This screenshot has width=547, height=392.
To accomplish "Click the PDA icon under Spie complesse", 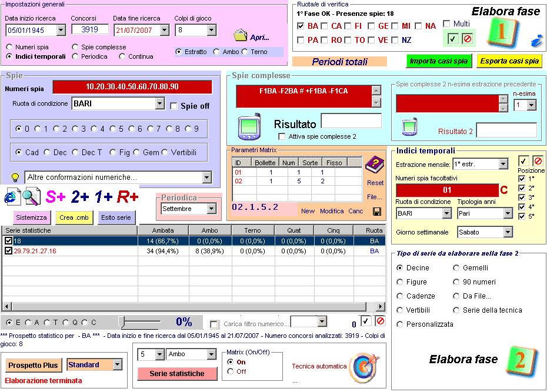I will point(249,126).
